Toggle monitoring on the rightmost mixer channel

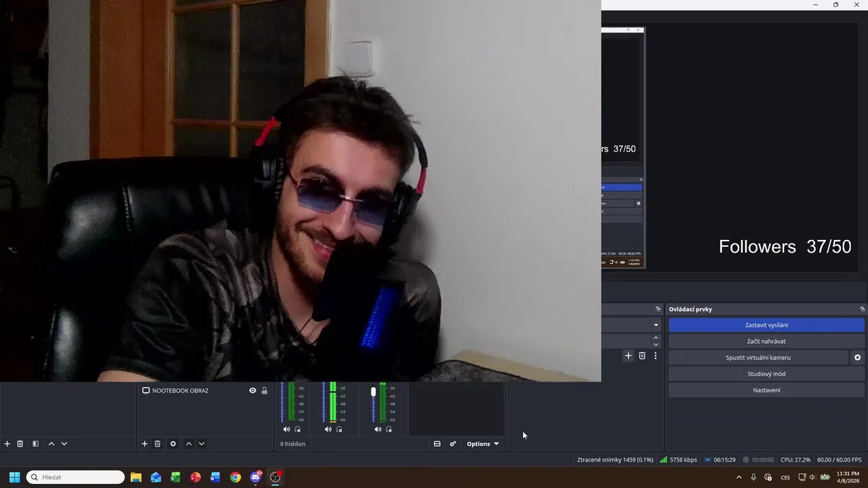click(389, 429)
